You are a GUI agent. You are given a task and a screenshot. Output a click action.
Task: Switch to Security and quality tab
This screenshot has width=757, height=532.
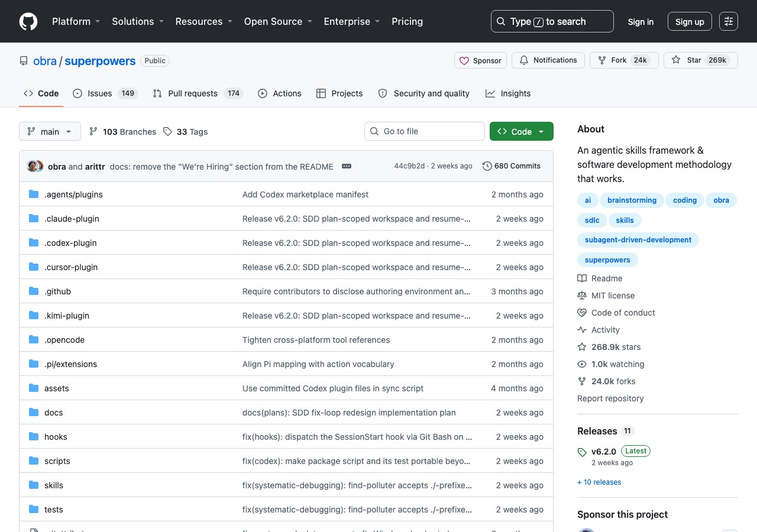click(423, 93)
